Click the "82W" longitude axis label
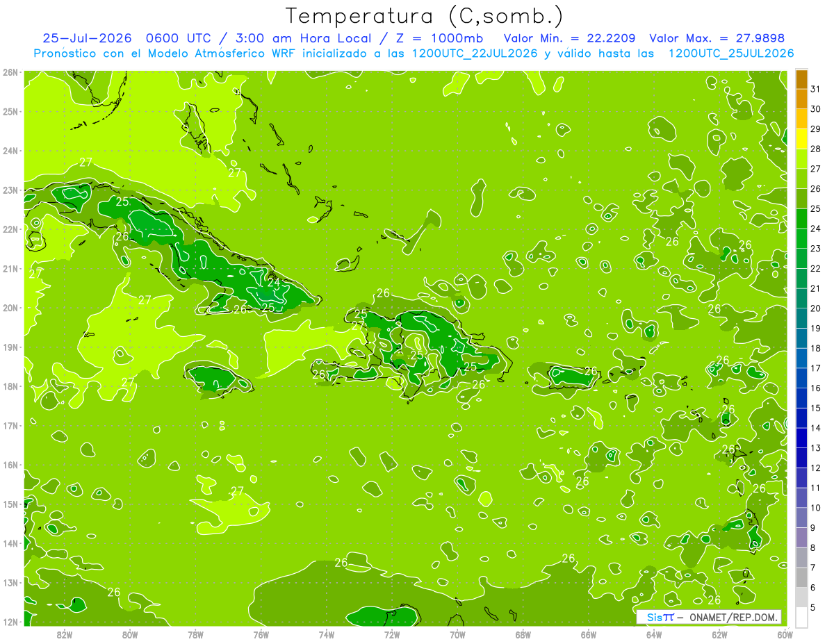 click(x=65, y=635)
